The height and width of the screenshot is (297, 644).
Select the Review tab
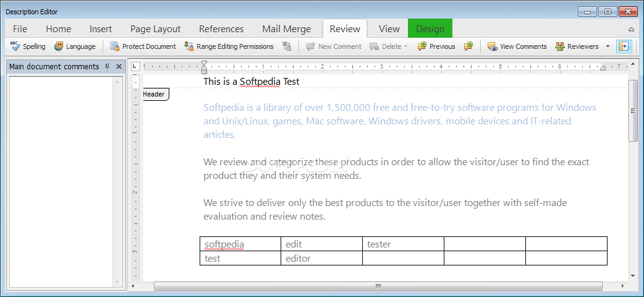point(345,29)
